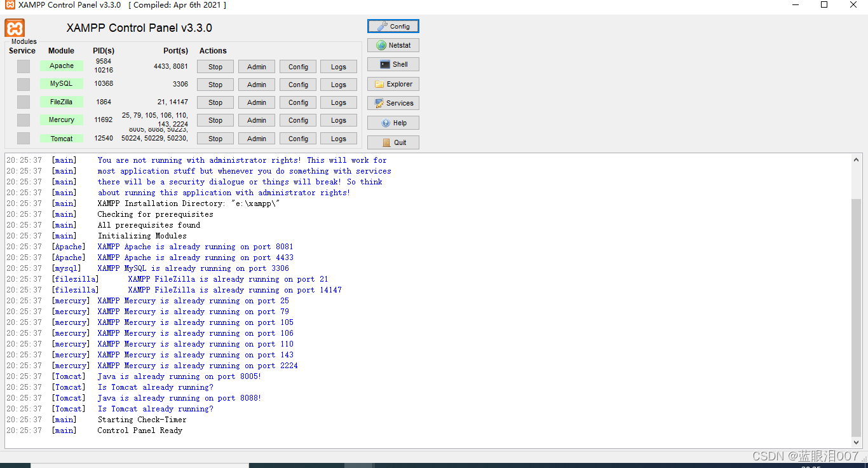
Task: Click the XAMPP orange logo icon
Action: click(15, 27)
